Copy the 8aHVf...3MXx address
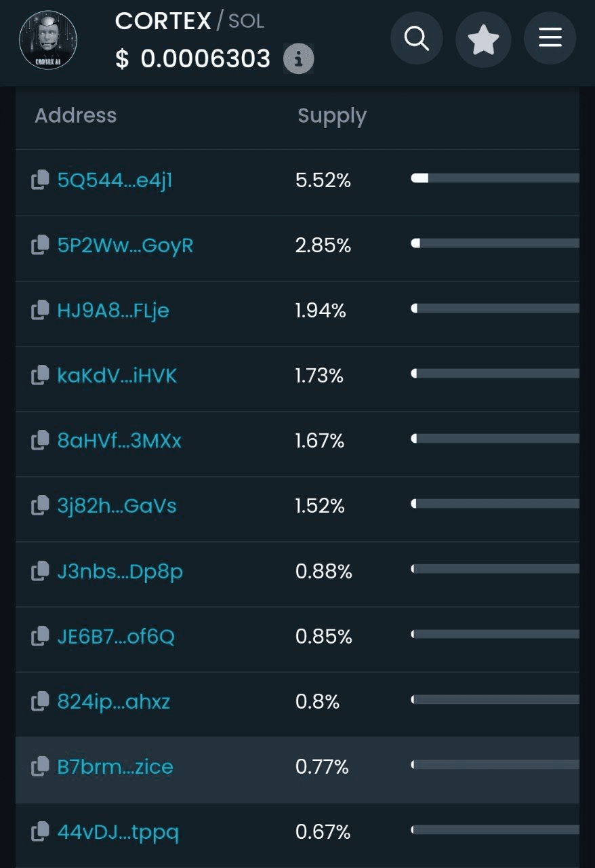The height and width of the screenshot is (868, 595). 41,440
